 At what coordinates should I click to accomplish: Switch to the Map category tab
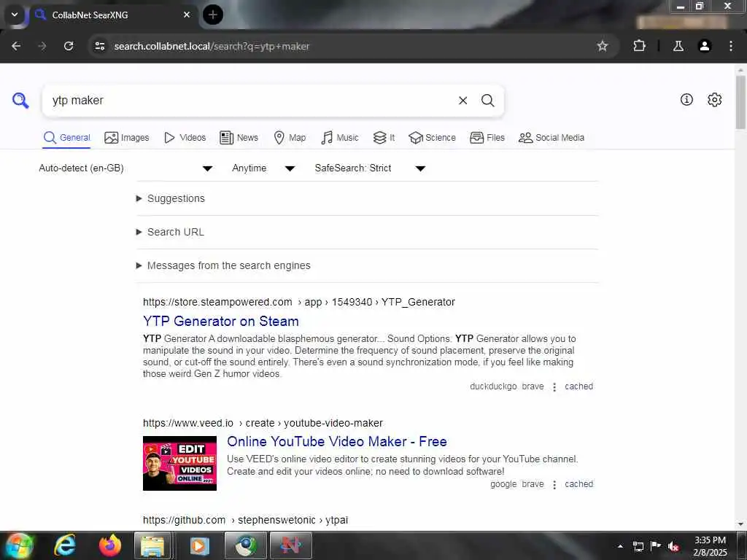(x=290, y=138)
